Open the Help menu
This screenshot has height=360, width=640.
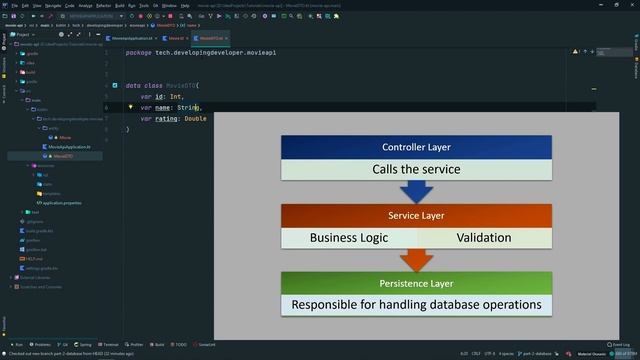point(185,6)
